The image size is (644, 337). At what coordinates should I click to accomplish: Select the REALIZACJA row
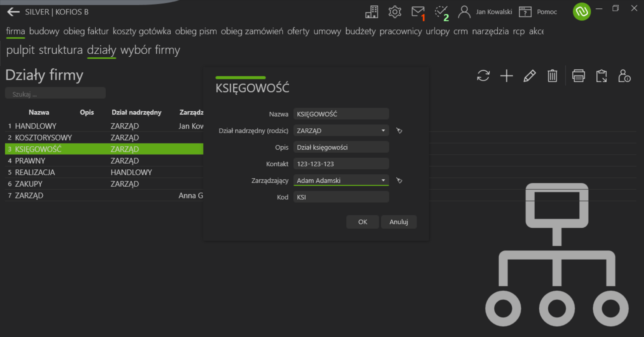pos(104,172)
